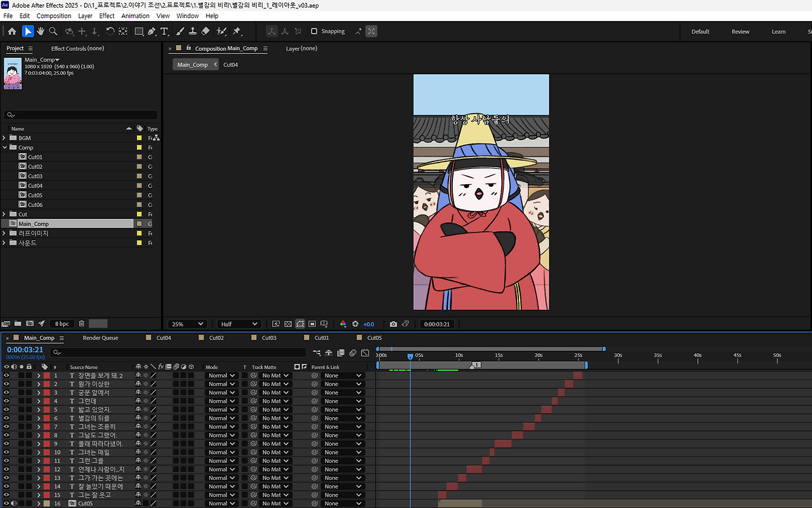
Task: Select the Brush tool
Action: coord(180,31)
